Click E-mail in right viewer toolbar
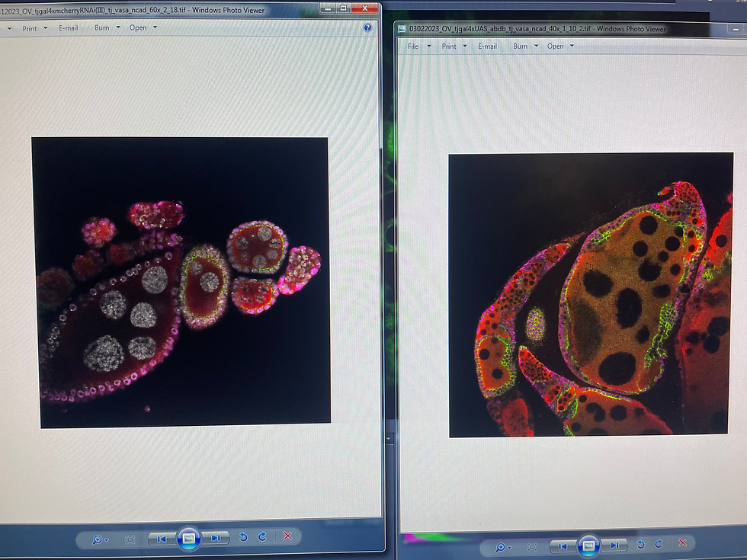This screenshot has height=560, width=747. coord(487,46)
